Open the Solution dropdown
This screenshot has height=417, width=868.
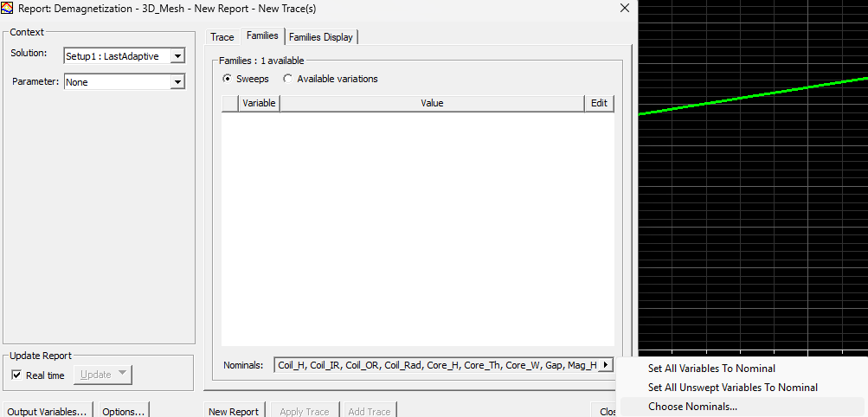[x=177, y=56]
